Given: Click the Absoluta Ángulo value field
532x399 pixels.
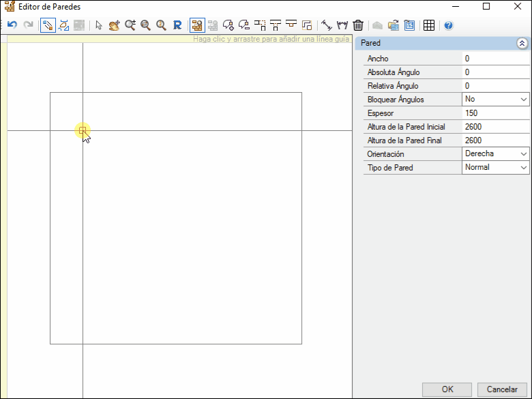Looking at the screenshot, I should pyautogui.click(x=496, y=72).
